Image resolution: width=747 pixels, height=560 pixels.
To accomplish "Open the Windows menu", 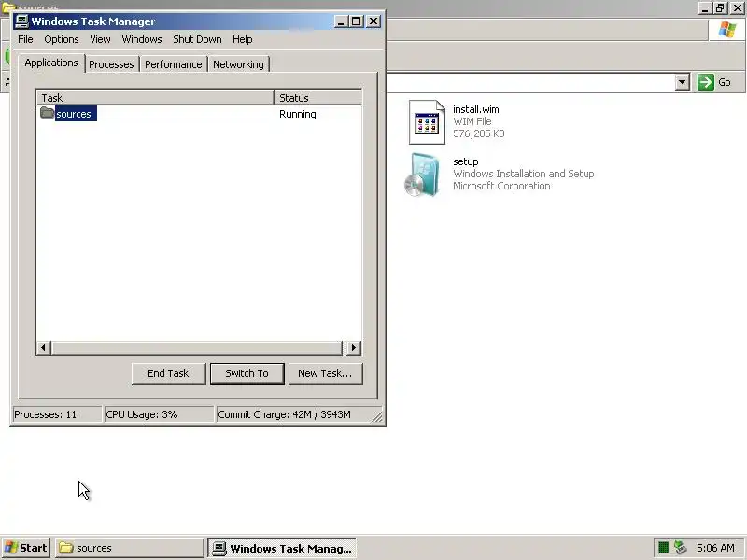I will (142, 39).
